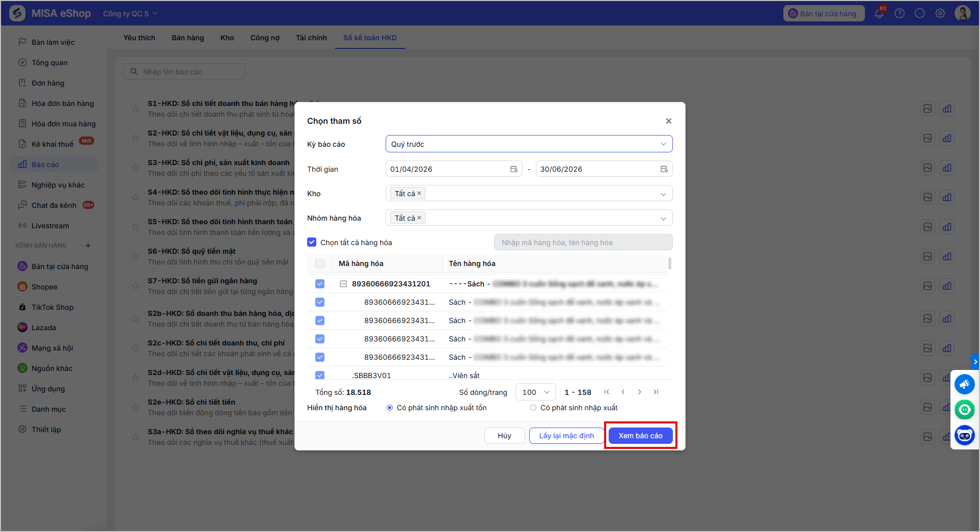Image resolution: width=980 pixels, height=532 pixels.
Task: Uncheck Chọn tất cả hàng hóa checkbox
Action: pos(312,243)
